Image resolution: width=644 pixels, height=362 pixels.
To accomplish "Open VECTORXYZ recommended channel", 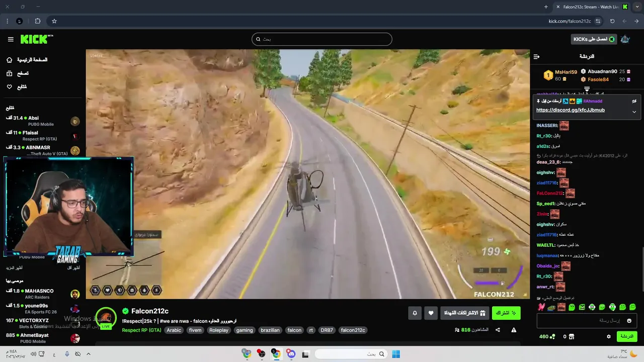I will click(x=43, y=323).
